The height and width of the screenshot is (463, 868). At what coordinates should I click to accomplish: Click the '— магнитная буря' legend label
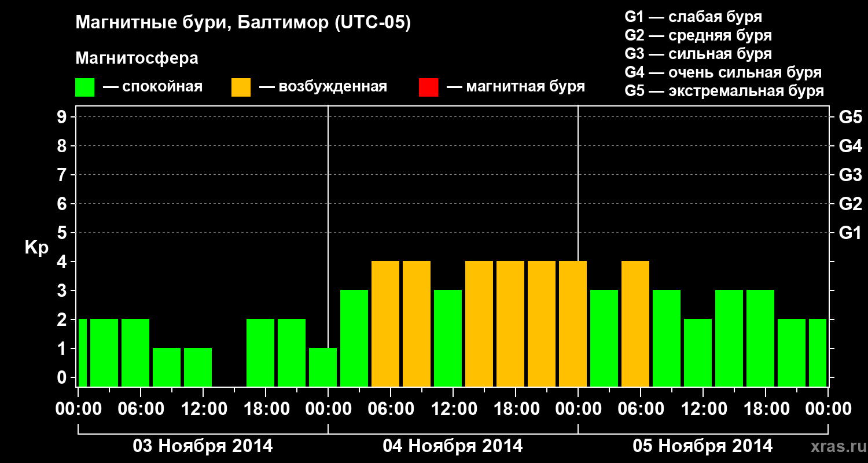click(516, 87)
